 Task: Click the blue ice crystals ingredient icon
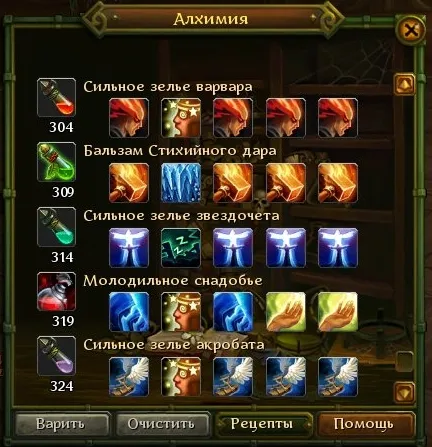[x=181, y=183]
